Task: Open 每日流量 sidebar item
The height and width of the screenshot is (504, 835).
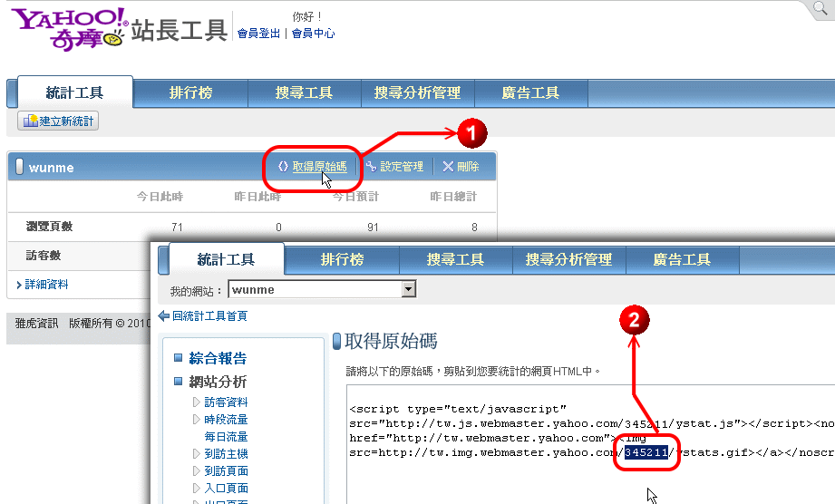Action: click(x=226, y=437)
